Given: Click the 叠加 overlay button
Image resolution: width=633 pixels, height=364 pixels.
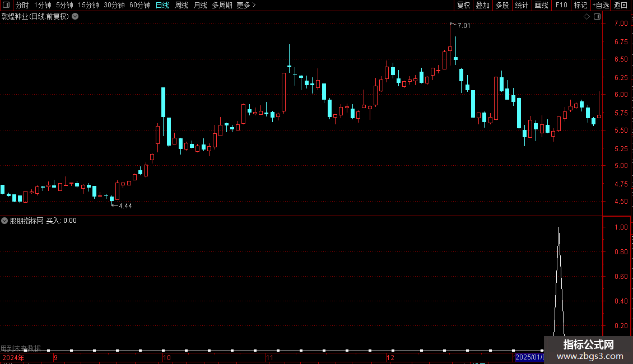Looking at the screenshot, I should 483,5.
